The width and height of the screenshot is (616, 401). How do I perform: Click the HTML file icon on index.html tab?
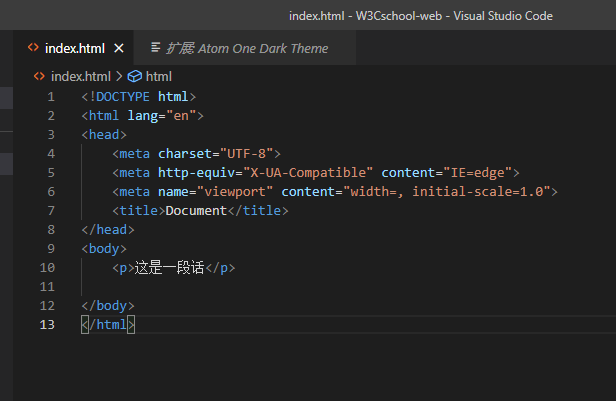click(x=33, y=48)
